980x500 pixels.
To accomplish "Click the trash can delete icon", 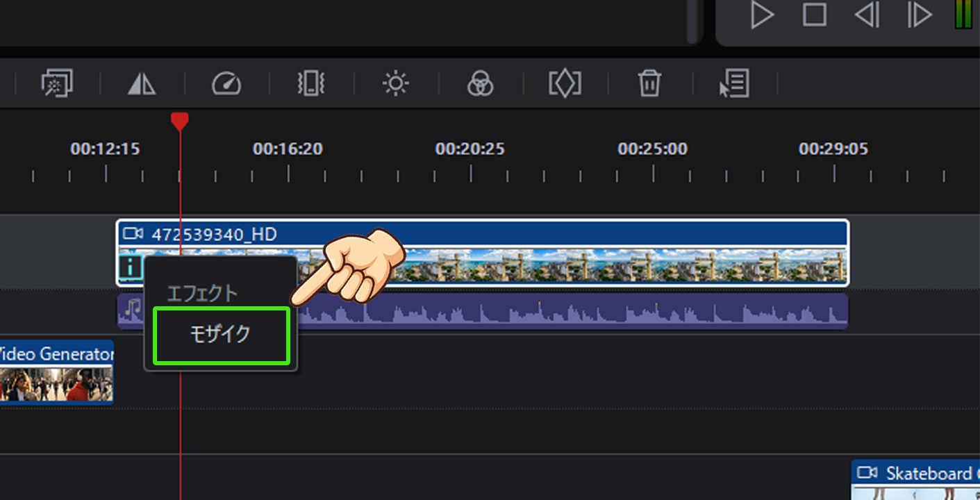I will [649, 84].
